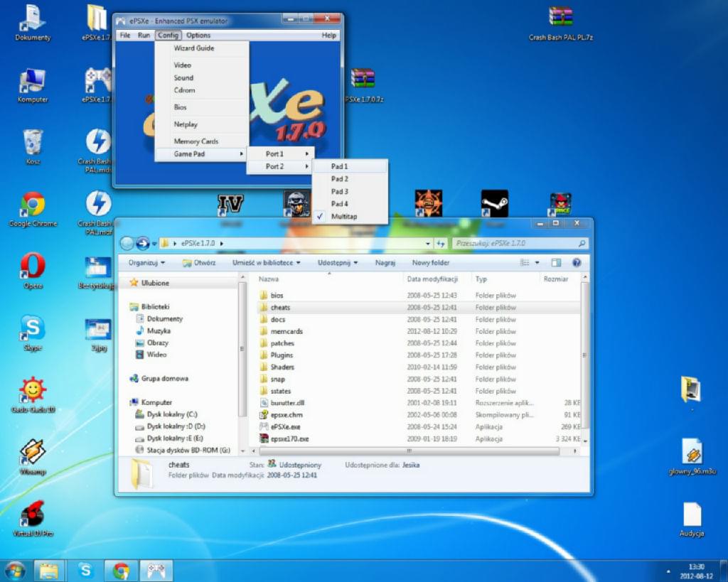
Task: Select the Crash Bash PAL PL.7z archive
Action: click(x=560, y=23)
